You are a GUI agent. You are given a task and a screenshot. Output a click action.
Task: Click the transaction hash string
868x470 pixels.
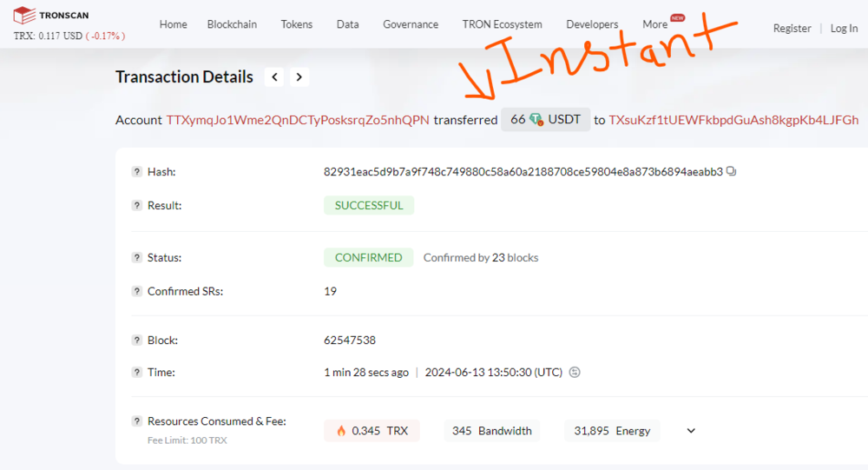523,172
